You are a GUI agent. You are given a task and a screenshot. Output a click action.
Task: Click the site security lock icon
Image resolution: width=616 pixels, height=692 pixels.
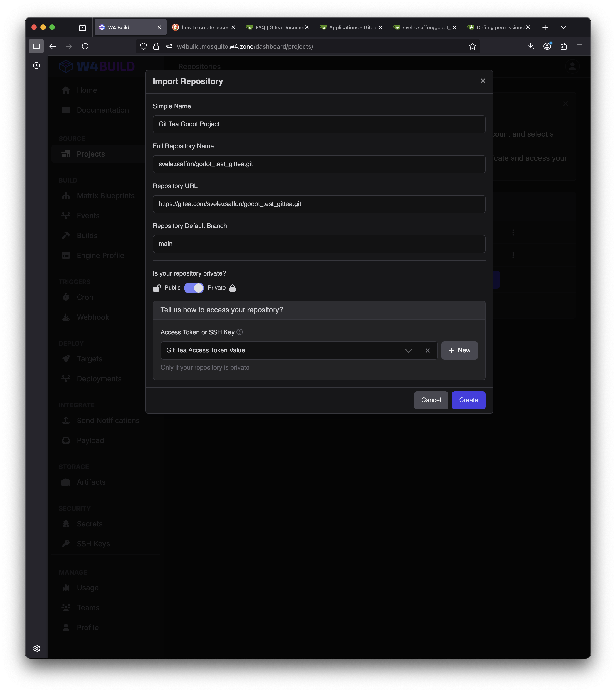click(x=156, y=46)
